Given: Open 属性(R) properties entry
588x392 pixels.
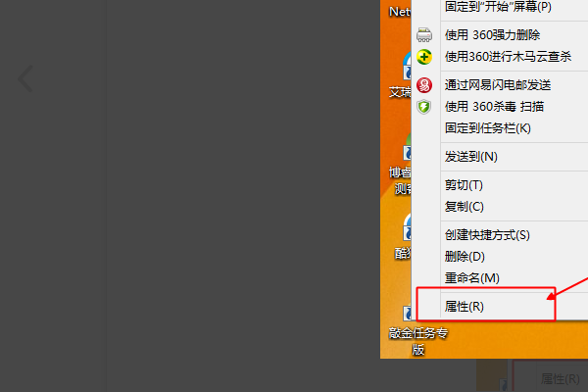Looking at the screenshot, I should [x=465, y=307].
